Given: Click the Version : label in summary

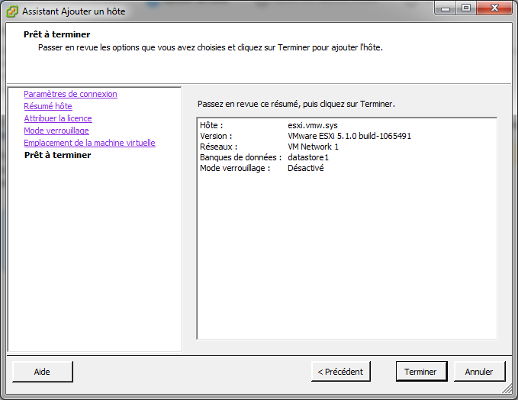Looking at the screenshot, I should [216, 136].
